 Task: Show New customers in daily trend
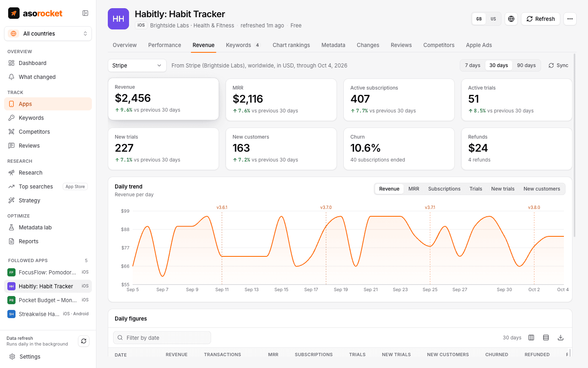click(542, 189)
